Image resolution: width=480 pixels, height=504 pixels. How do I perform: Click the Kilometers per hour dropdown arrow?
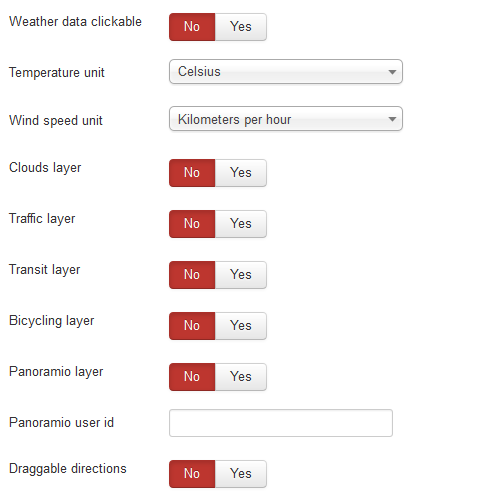[x=392, y=119]
